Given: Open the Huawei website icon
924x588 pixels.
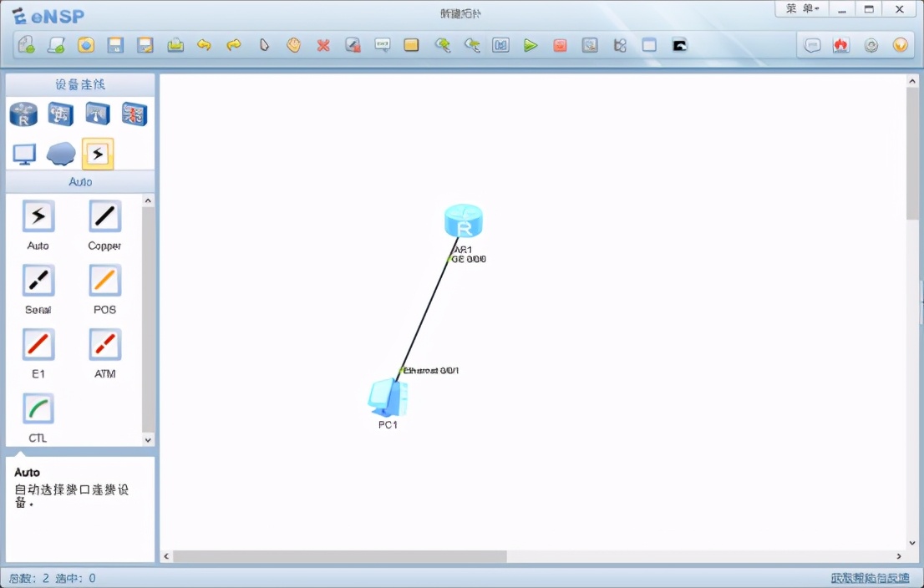Looking at the screenshot, I should 841,45.
